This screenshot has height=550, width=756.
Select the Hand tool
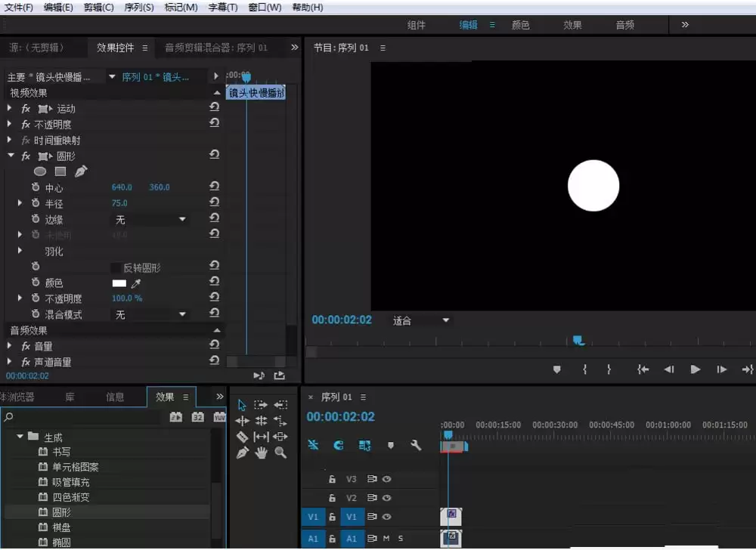click(x=262, y=453)
